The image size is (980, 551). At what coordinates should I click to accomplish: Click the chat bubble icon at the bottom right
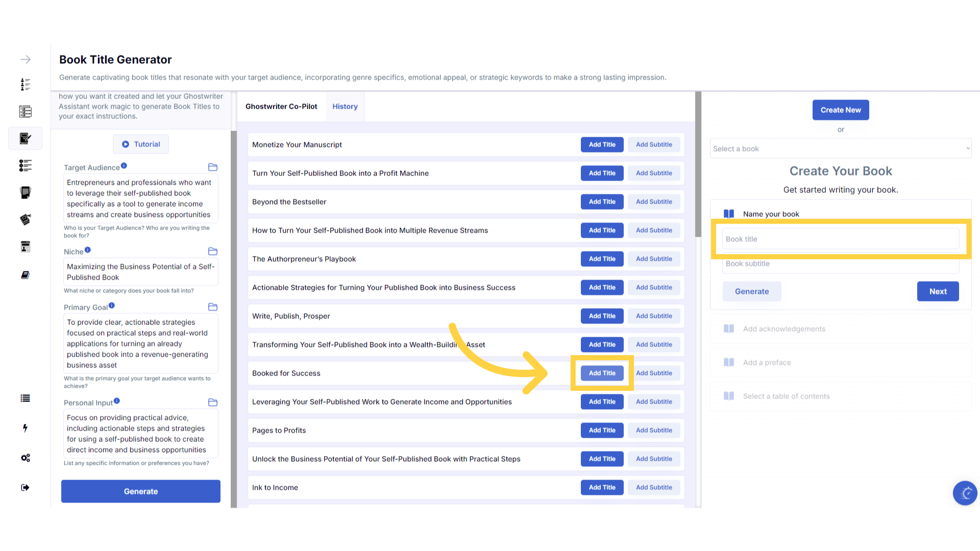tap(965, 493)
